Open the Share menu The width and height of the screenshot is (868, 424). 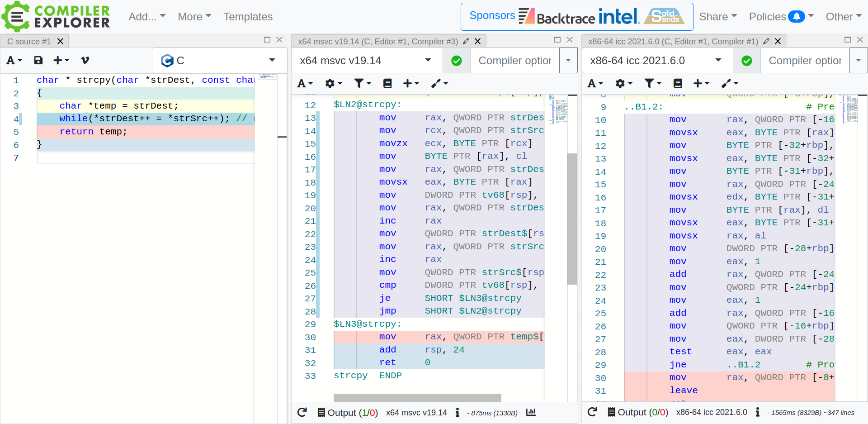click(x=717, y=17)
